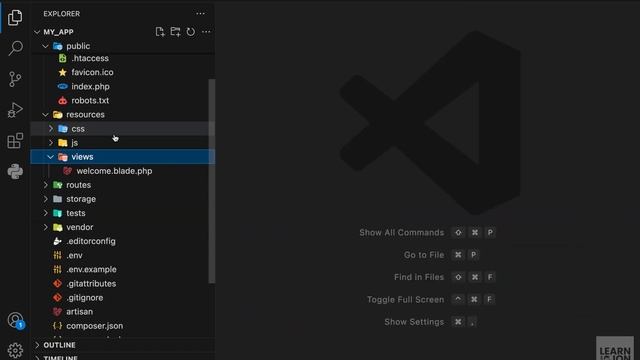
Task: Open the Search view in activity bar
Action: pos(15,48)
